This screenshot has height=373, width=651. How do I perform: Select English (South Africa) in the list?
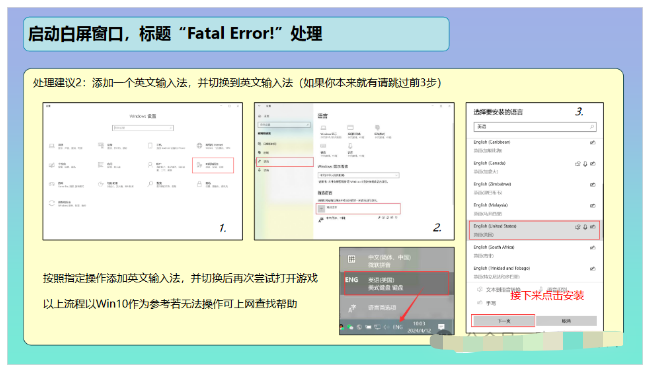pyautogui.click(x=535, y=251)
